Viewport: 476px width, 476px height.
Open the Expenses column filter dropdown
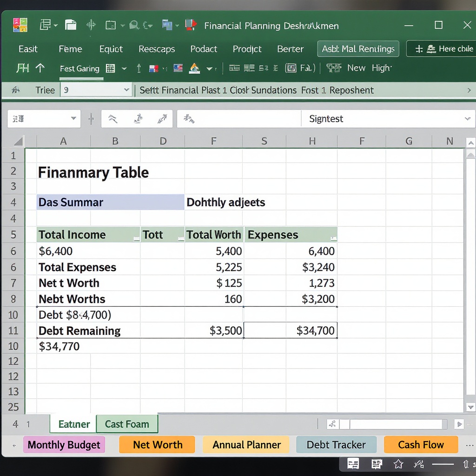tap(334, 238)
